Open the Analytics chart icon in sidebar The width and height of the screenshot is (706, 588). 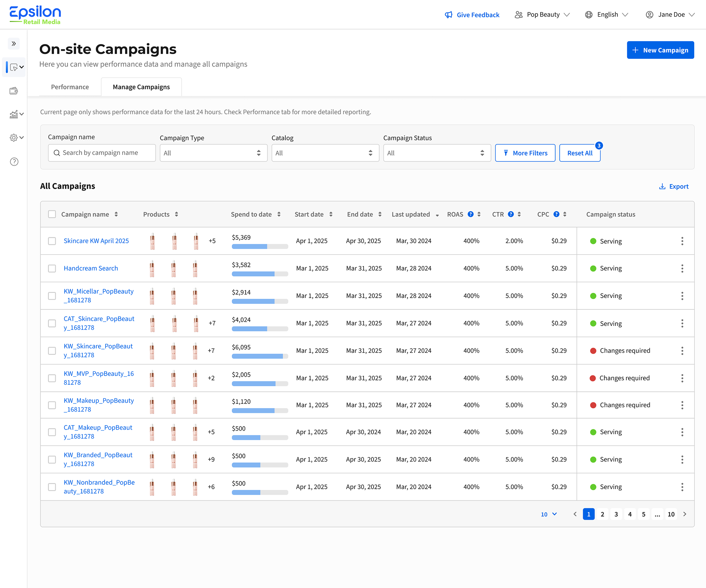pos(14,114)
